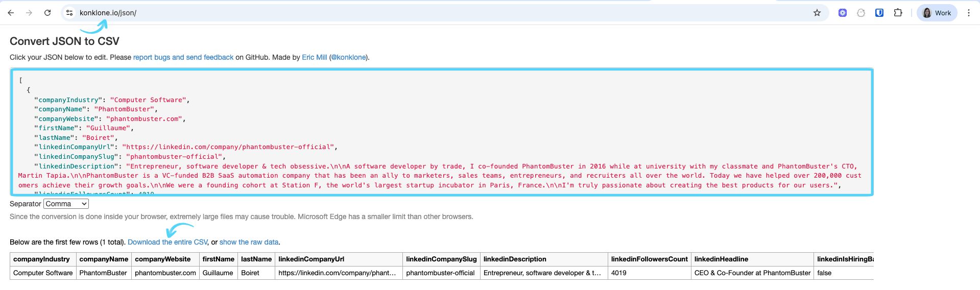Select the CEO & Co-Founder at PhantomBuster cell
This screenshot has width=980, height=290.
coord(752,273)
